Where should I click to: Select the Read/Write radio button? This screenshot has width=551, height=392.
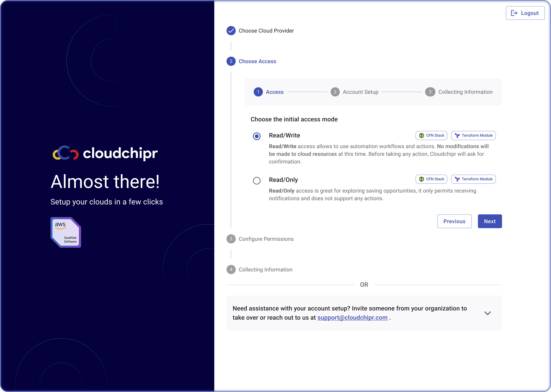click(x=257, y=136)
